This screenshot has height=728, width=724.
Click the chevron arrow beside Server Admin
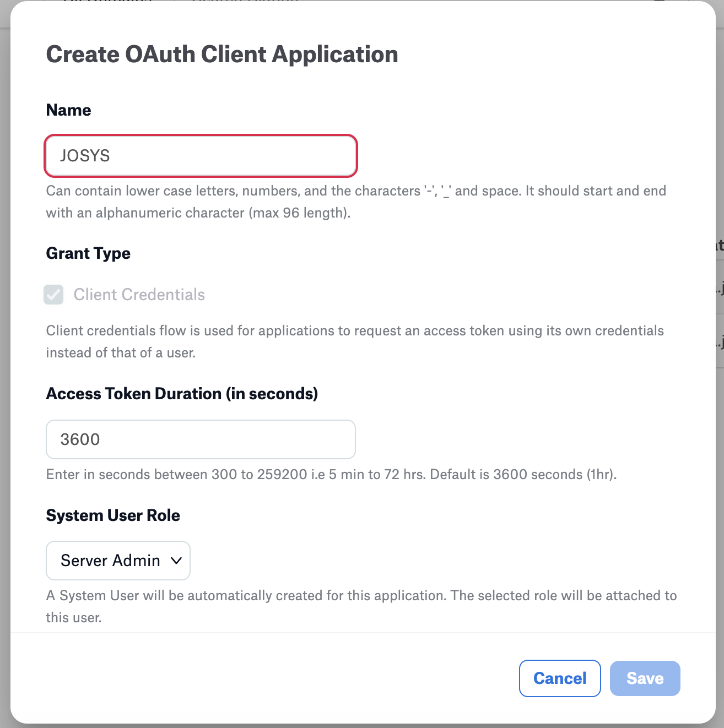(x=176, y=561)
